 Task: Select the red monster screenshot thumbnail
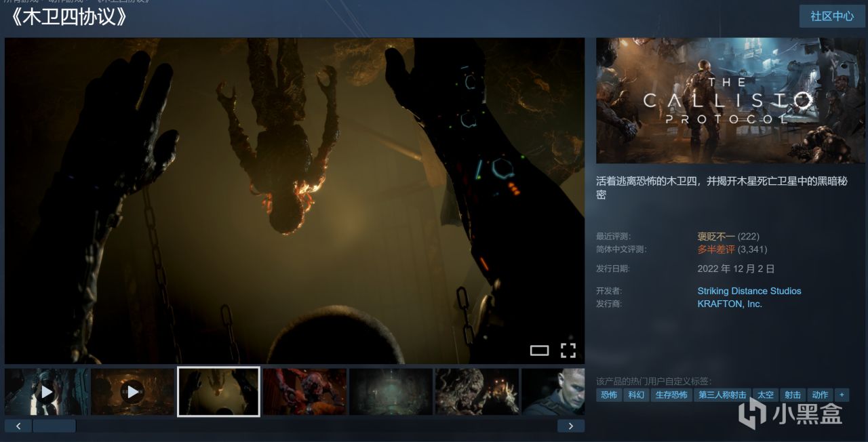(304, 392)
